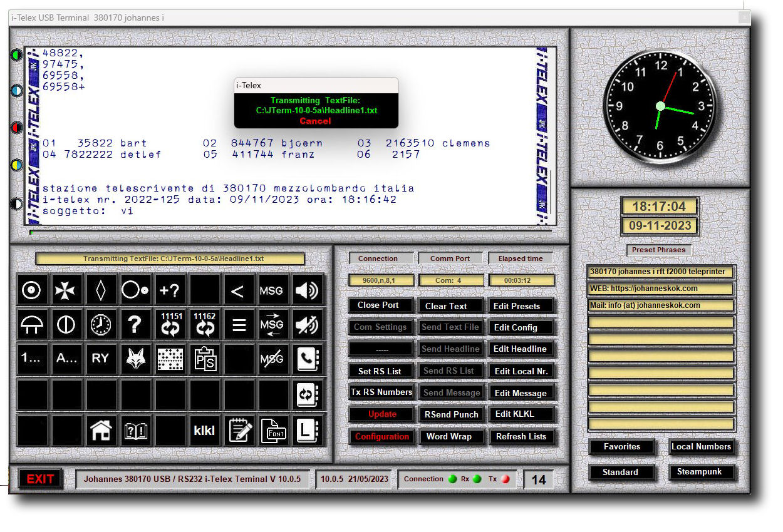This screenshot has height=532, width=783.
Task: Click the Maltese cross icon
Action: [x=66, y=290]
